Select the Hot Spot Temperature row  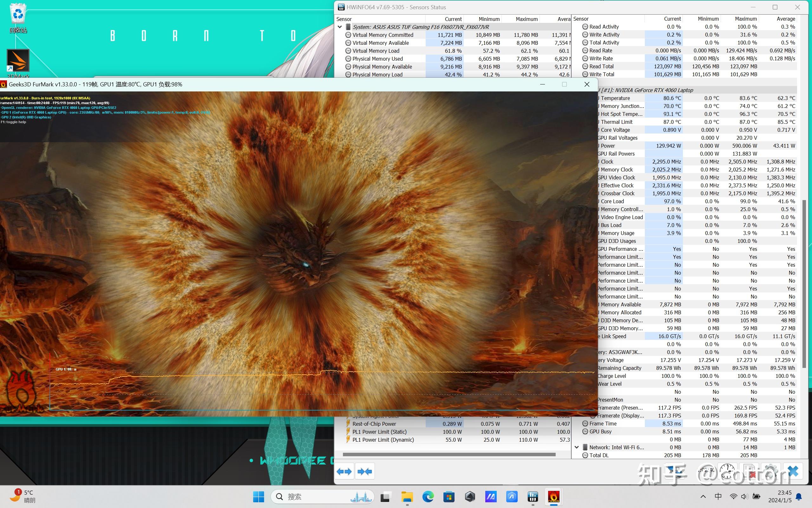pos(697,114)
